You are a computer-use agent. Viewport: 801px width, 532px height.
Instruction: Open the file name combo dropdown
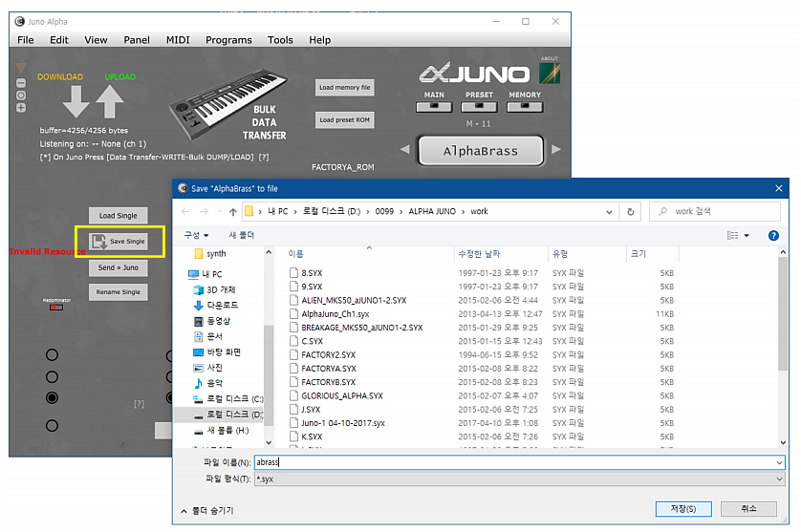(x=779, y=462)
